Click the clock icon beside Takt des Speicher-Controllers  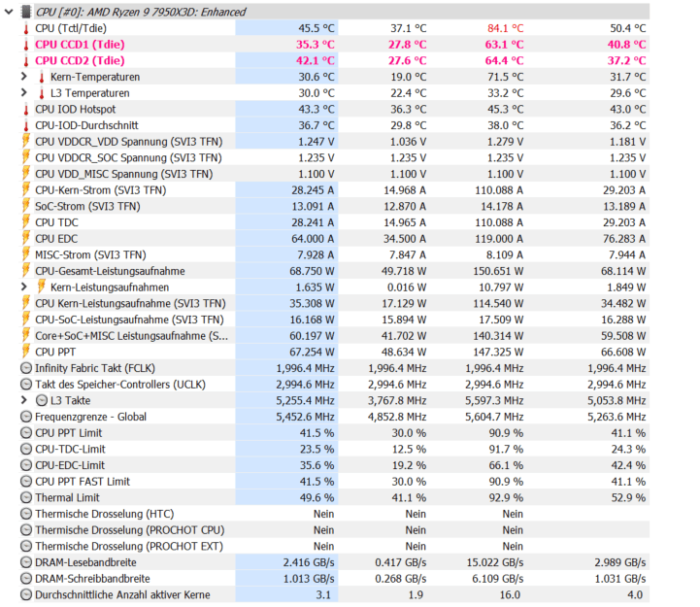point(26,385)
